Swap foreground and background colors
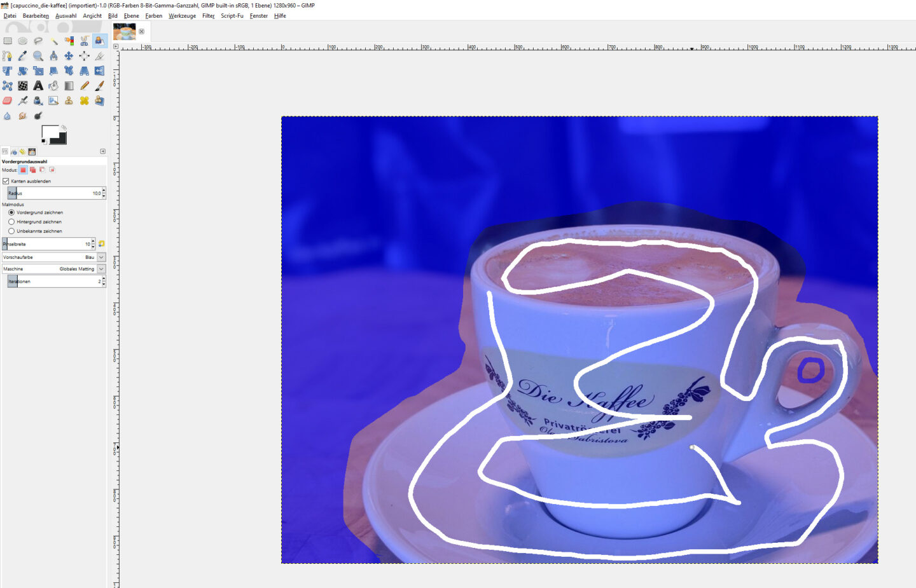 pyautogui.click(x=64, y=128)
